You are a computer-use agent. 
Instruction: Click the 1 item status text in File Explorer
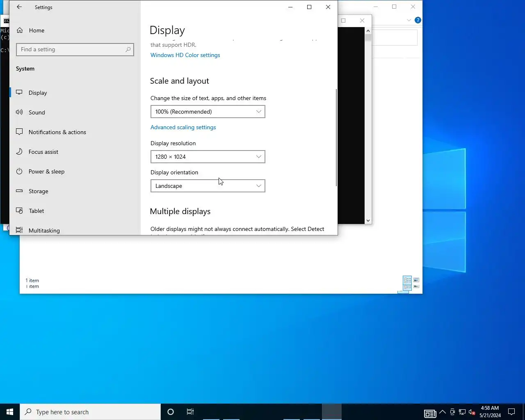point(32,281)
